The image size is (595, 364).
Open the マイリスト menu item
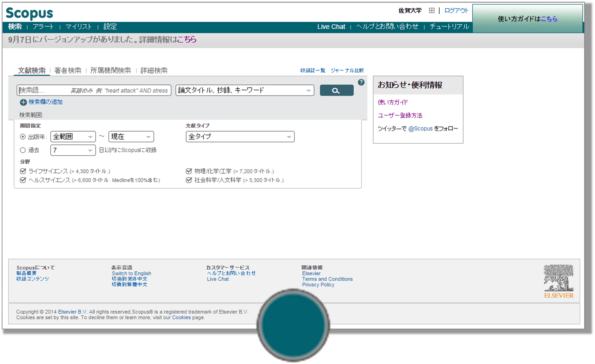pos(79,27)
